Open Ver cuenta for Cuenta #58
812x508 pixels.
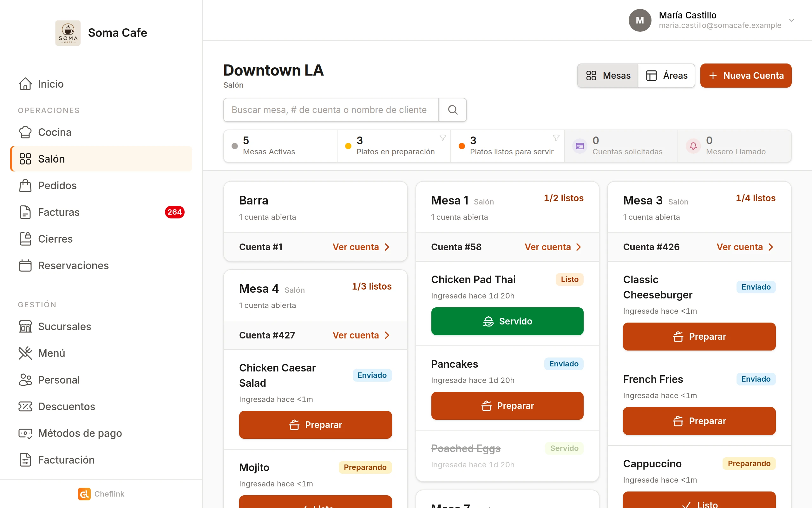coord(553,247)
